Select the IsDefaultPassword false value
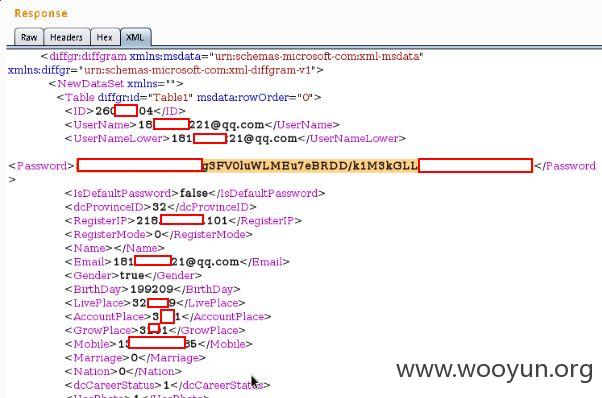The image size is (602, 398). coord(194,193)
